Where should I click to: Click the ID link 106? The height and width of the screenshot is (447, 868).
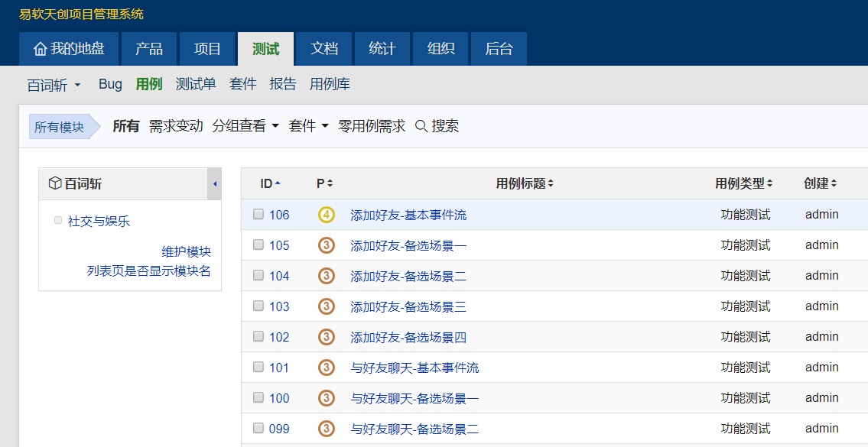point(279,215)
